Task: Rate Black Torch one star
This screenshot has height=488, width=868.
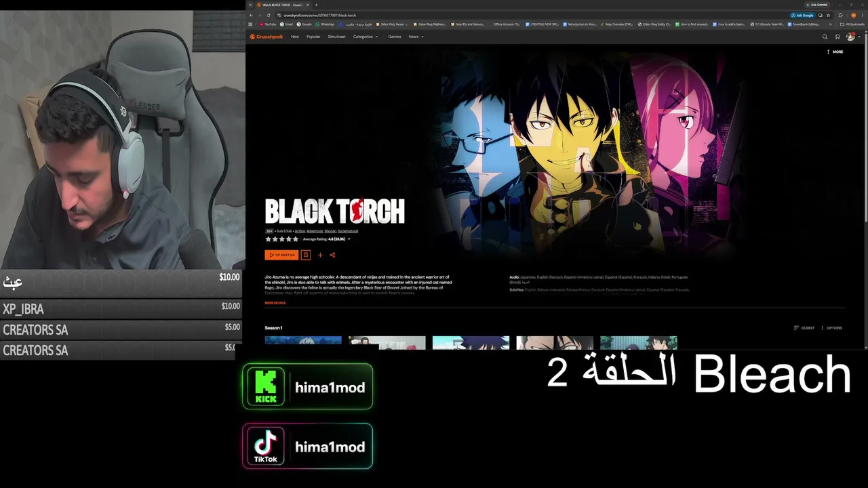Action: 268,239
